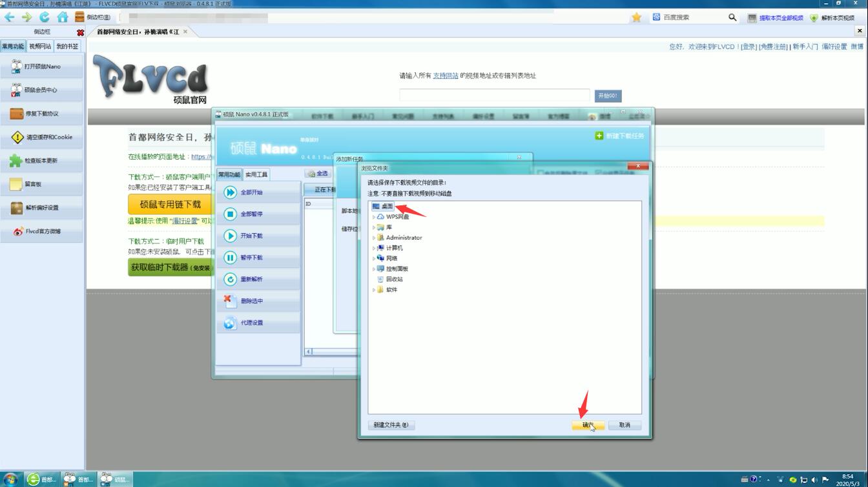Click the green forward arrow
The height and width of the screenshot is (487, 868).
(x=27, y=17)
